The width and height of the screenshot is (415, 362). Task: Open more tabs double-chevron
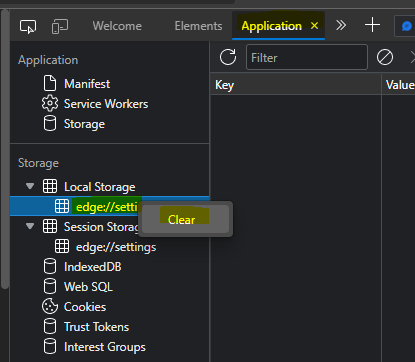click(x=341, y=25)
